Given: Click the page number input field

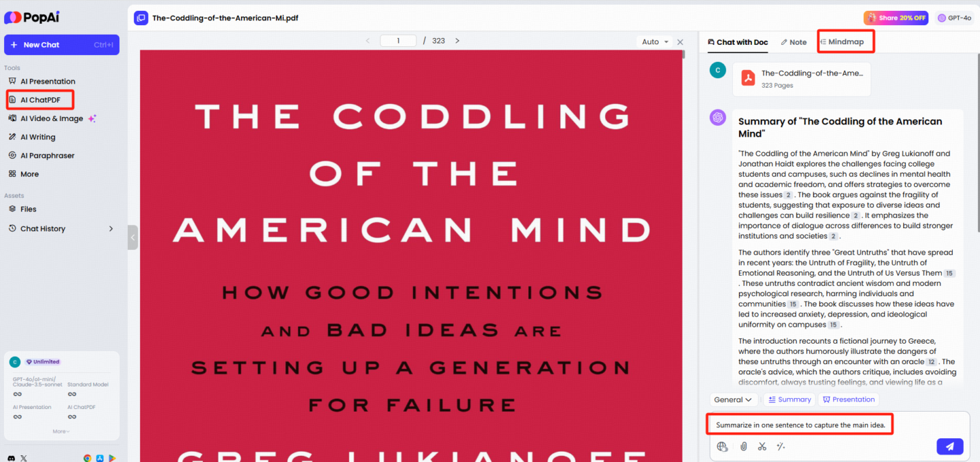Looking at the screenshot, I should (398, 41).
